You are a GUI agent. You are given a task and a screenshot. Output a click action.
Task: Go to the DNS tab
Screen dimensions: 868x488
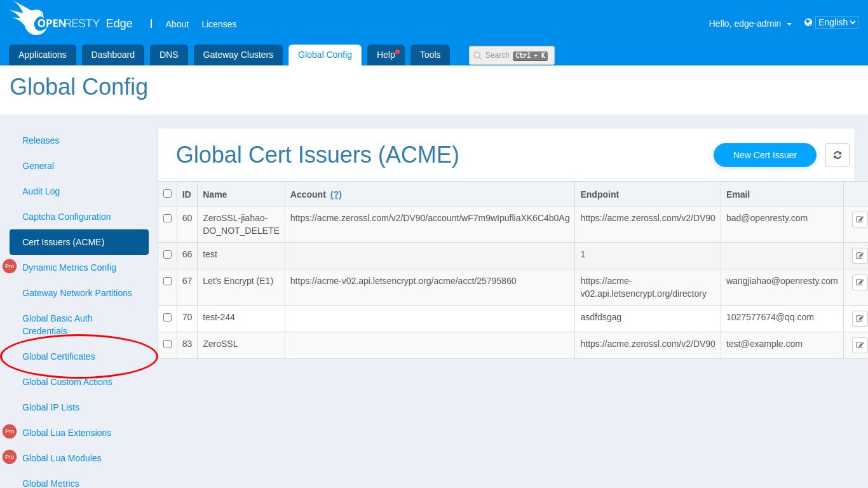coord(169,55)
